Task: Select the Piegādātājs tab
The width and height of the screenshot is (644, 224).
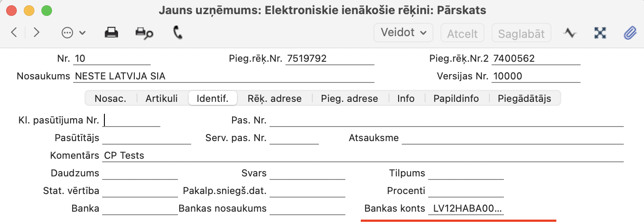Action: (524, 98)
